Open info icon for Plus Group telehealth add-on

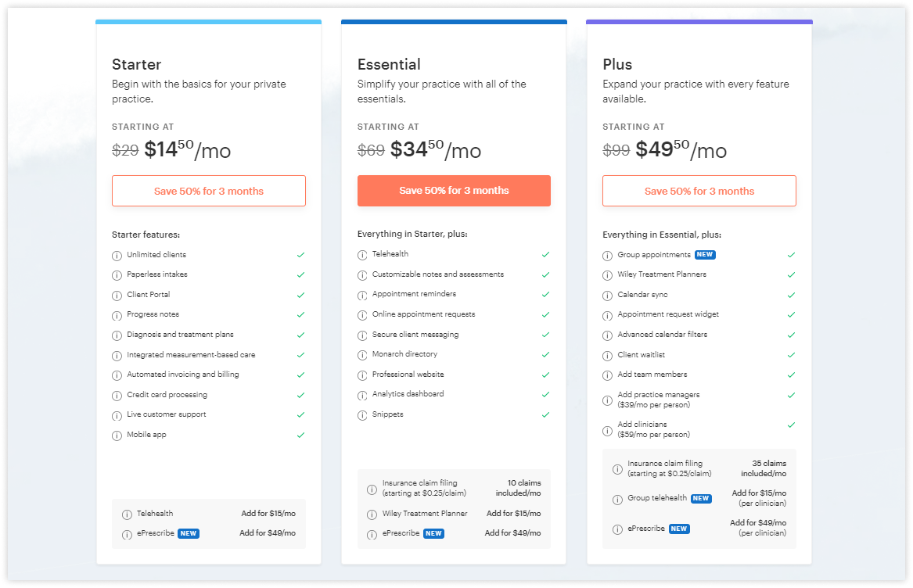[x=618, y=500]
